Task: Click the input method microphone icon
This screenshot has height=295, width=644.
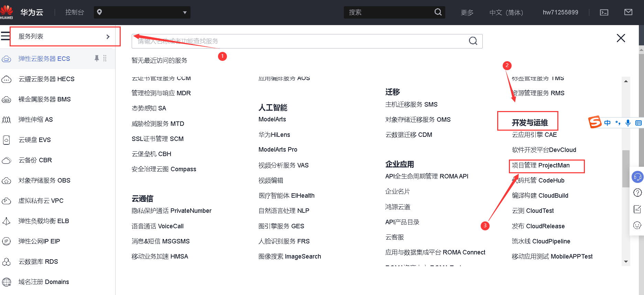Action: pyautogui.click(x=628, y=123)
